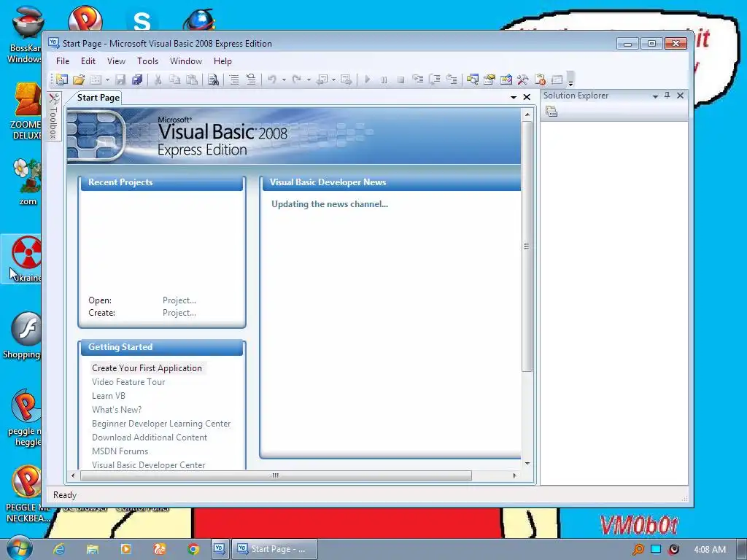Open the Edit menu
Viewport: 747px width, 560px height.
click(88, 61)
